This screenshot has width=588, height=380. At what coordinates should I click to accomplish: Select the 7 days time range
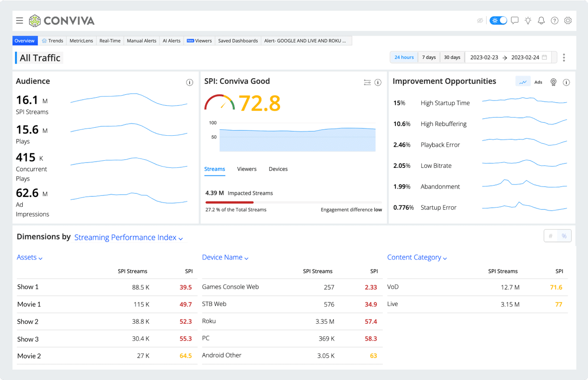429,58
